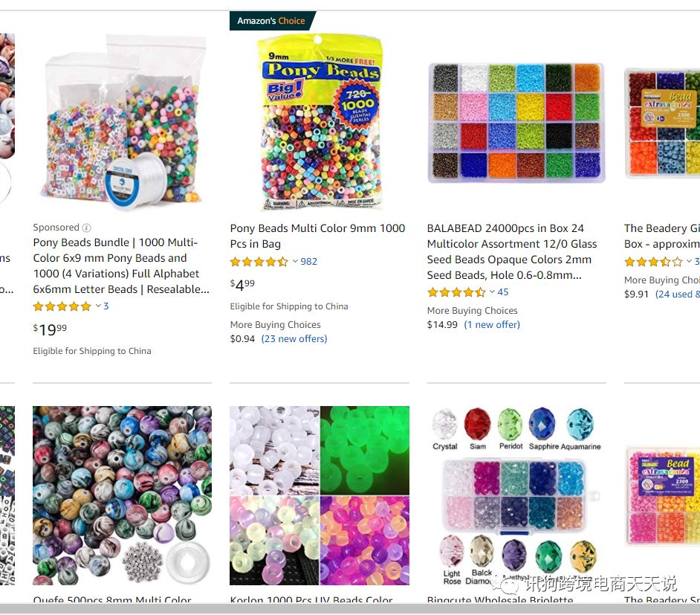Viewport: 700px width, 615px height.
Task: Click five-star rating of Pony Beads Bundle
Action: pos(62,306)
